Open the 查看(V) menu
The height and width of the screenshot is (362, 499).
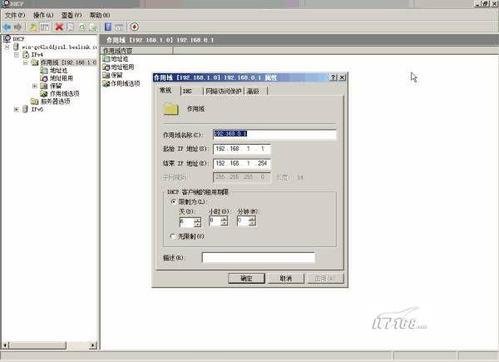pyautogui.click(x=71, y=15)
